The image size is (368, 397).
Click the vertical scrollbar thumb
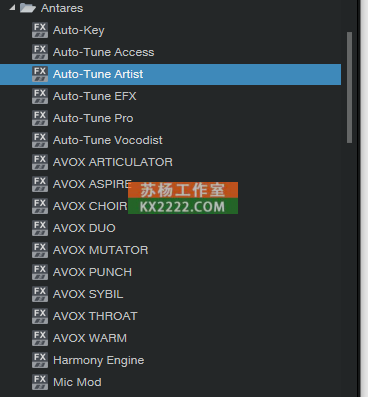[349, 88]
